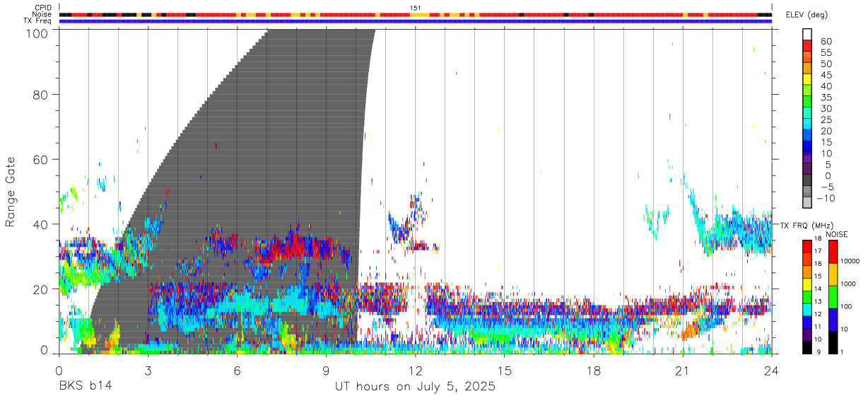
Task: Click the white top segment of ELEV color bar
Action: [x=807, y=35]
